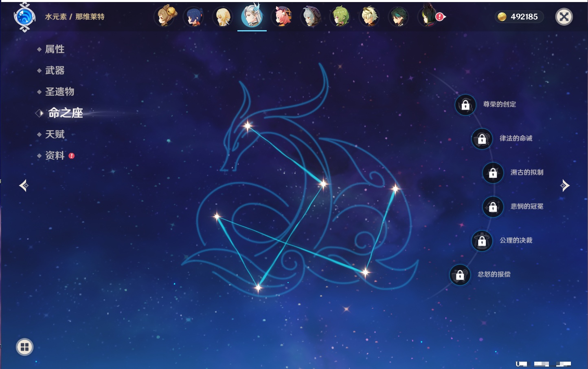Image resolution: width=588 pixels, height=369 pixels.
Task: Open locked constellation icon for 溯古的拟制
Action: click(x=493, y=172)
